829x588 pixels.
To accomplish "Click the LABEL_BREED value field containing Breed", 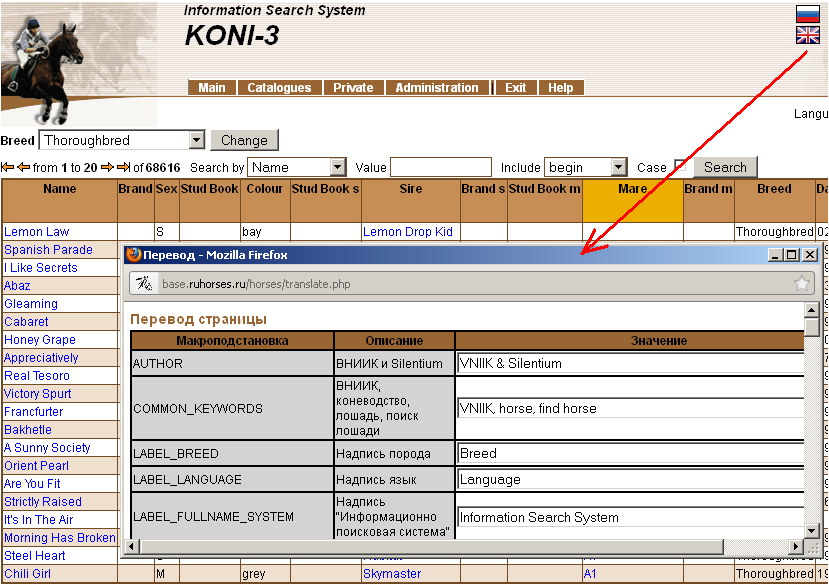I will 630,453.
